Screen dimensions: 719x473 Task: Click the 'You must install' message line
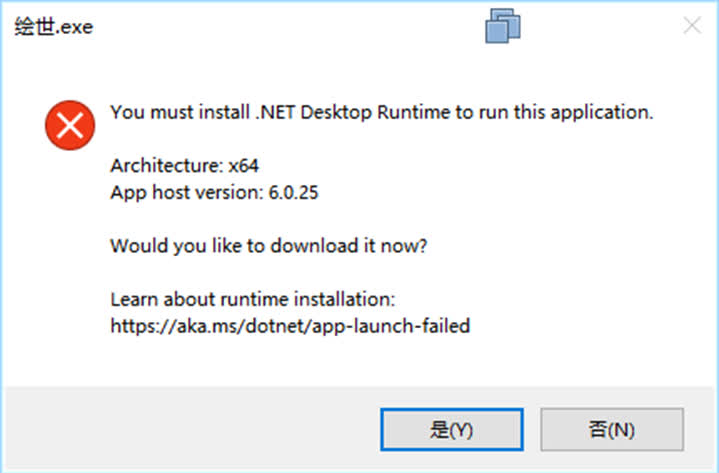point(381,112)
